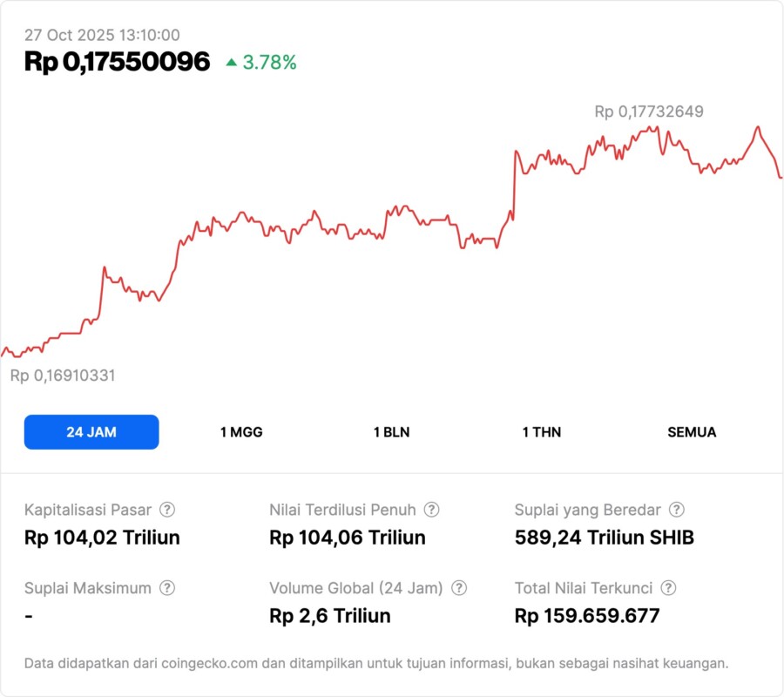Image resolution: width=784 pixels, height=697 pixels.
Task: Click the Suplai yang Beredar question icon
Action: 676,510
